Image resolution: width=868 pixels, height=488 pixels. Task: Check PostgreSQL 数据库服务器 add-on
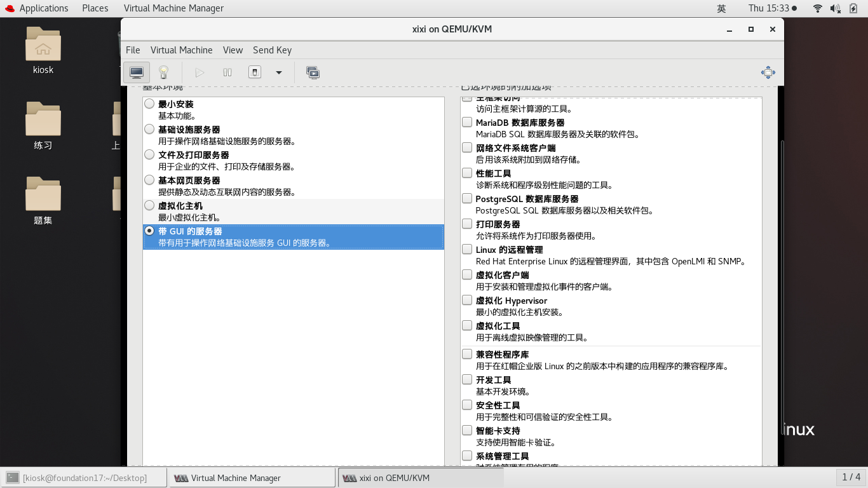pyautogui.click(x=467, y=198)
